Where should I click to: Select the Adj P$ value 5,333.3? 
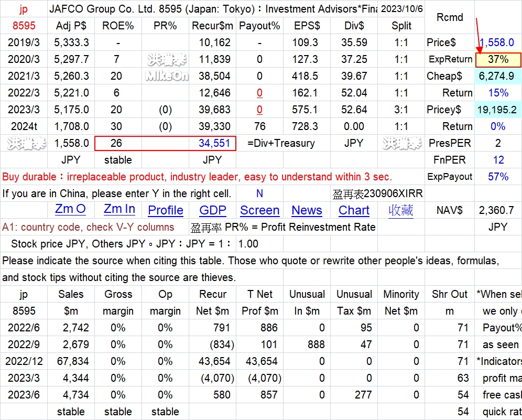coord(71,42)
